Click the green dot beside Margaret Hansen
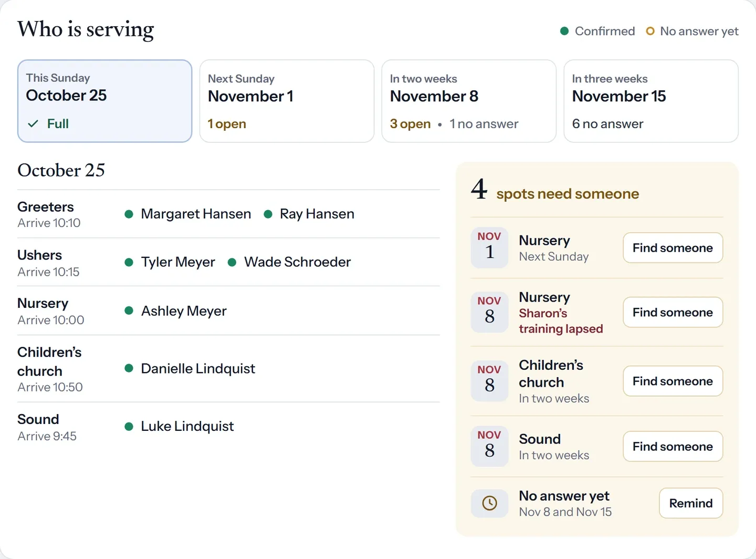 coord(129,214)
